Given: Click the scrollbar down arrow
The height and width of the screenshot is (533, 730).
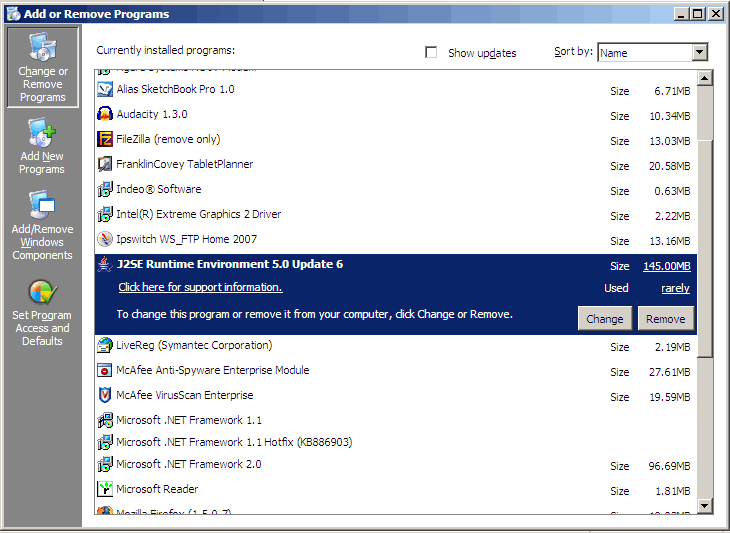Looking at the screenshot, I should click(x=705, y=505).
